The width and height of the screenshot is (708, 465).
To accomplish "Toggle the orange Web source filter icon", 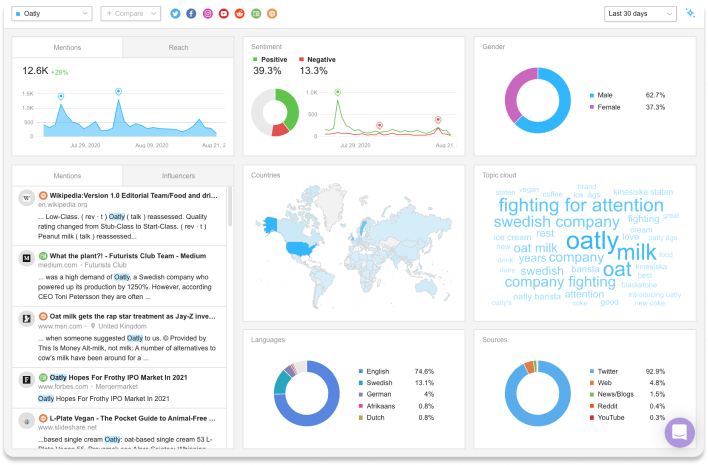I will click(x=272, y=14).
